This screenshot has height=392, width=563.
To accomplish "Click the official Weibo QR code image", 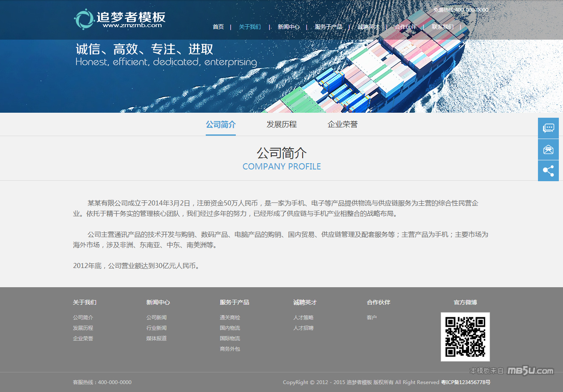I will (x=465, y=336).
